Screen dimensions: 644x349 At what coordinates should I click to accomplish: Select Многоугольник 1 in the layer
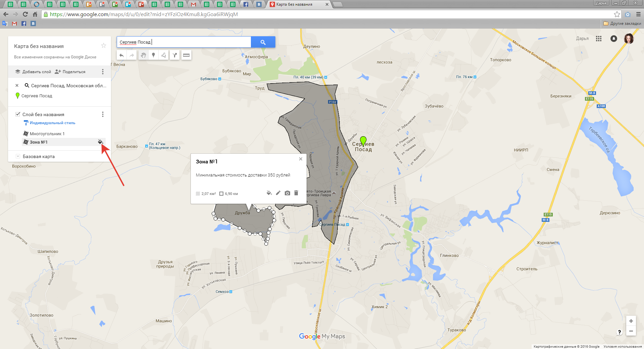point(47,134)
